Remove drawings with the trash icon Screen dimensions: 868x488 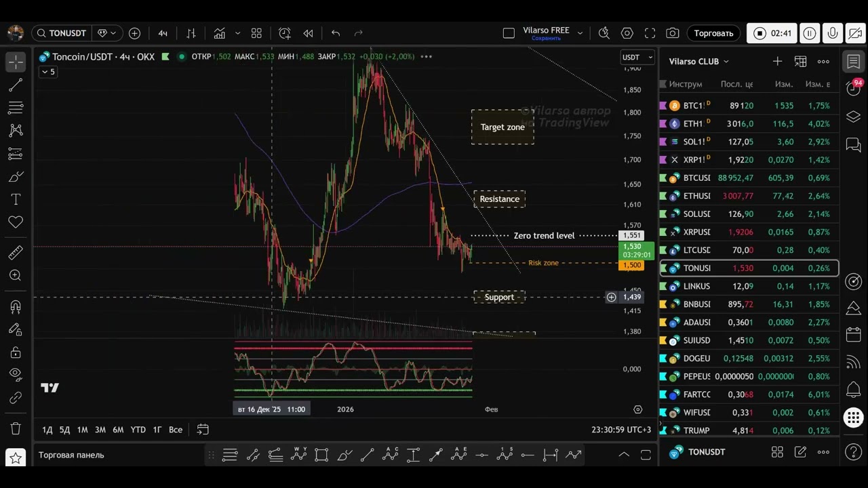coord(16,428)
